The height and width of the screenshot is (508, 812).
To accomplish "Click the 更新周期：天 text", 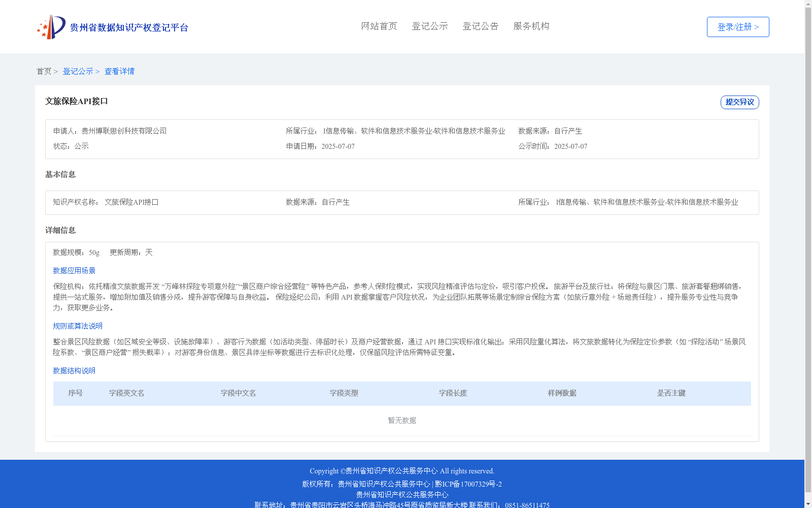I will click(x=131, y=252).
